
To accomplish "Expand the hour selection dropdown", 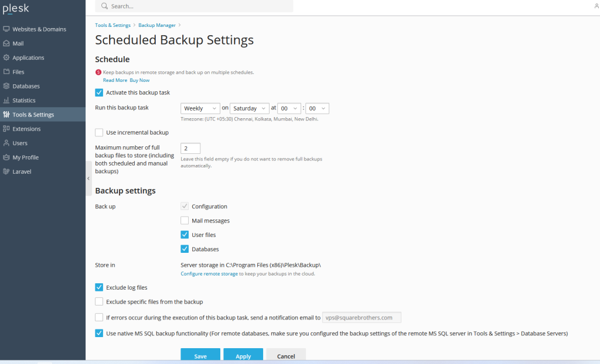I will (289, 108).
